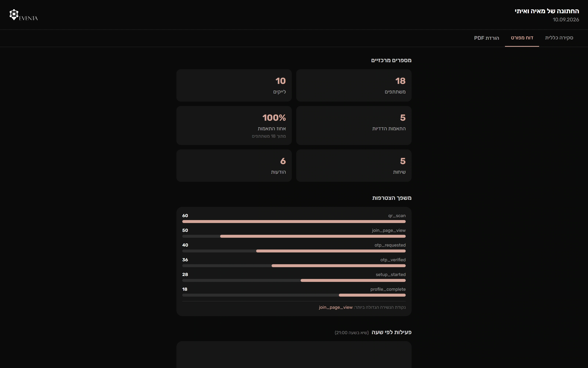The image size is (588, 368).
Task: Click the otp_verified label
Action: (x=393, y=260)
